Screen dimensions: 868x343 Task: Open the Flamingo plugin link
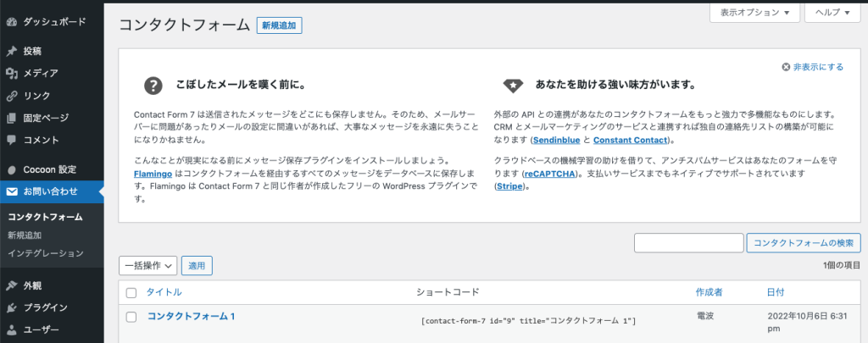[153, 172]
